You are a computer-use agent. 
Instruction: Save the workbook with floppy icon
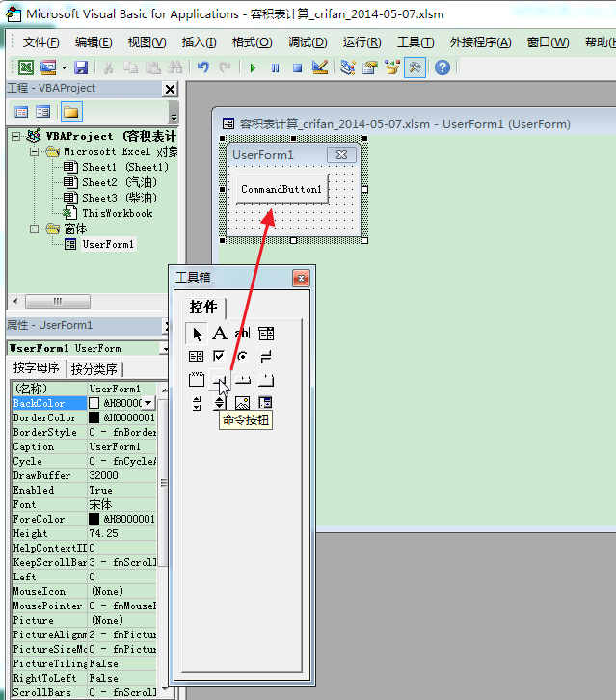click(81, 67)
